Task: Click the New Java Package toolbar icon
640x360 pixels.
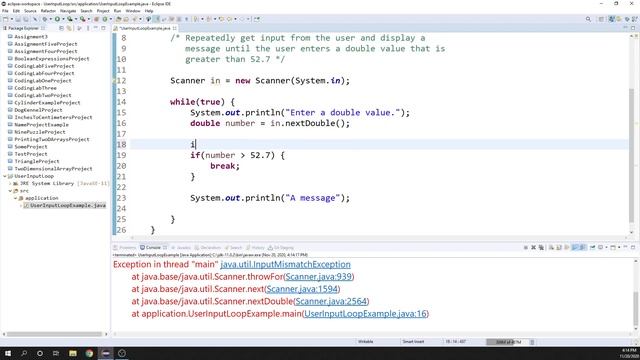Action: point(97,19)
